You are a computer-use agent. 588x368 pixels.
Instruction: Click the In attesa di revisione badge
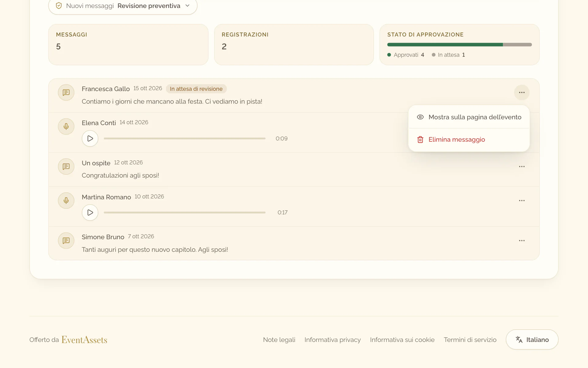tap(196, 89)
